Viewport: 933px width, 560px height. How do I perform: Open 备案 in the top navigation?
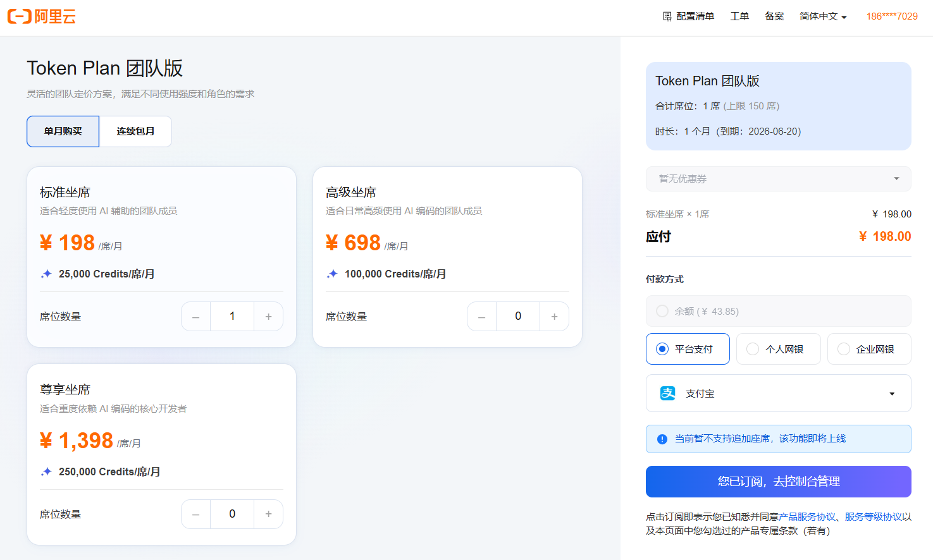(x=774, y=16)
